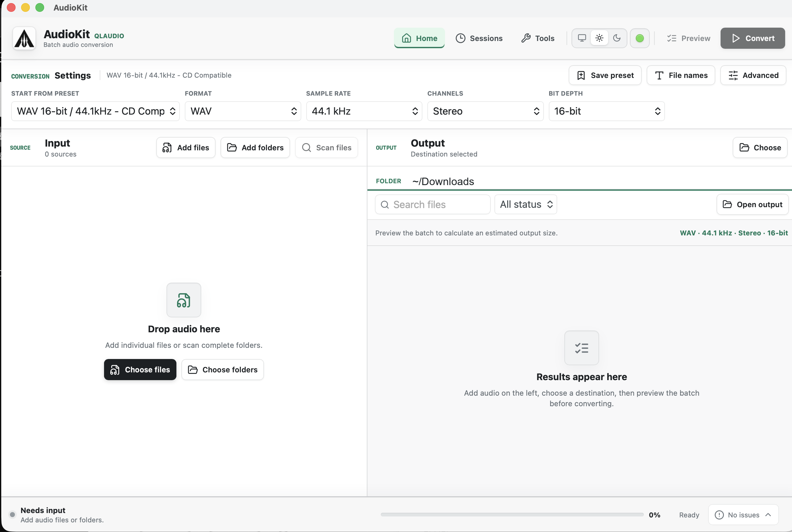This screenshot has height=532, width=792.
Task: Click the 'Destination selected' text
Action: [444, 154]
